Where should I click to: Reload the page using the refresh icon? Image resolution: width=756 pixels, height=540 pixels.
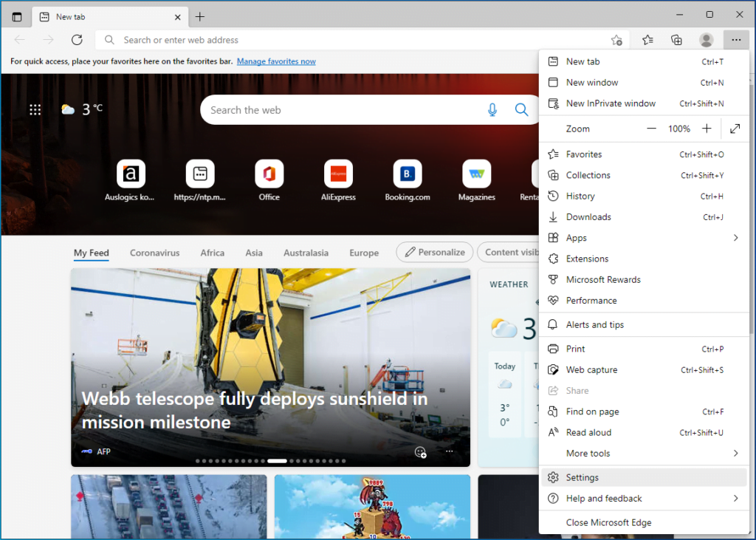click(77, 40)
